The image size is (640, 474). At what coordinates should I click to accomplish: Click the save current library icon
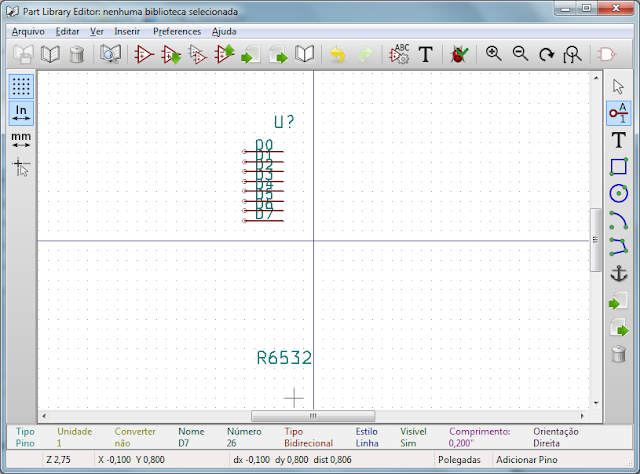(23, 54)
